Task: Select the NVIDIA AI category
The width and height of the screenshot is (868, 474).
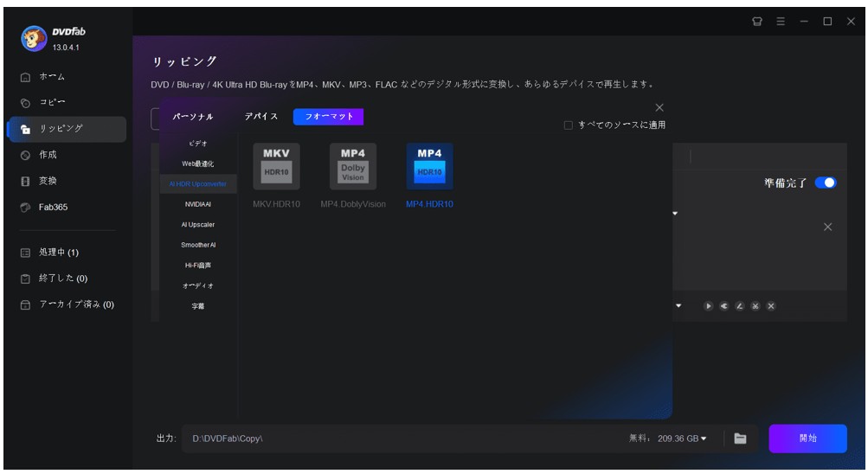Action: pyautogui.click(x=198, y=205)
